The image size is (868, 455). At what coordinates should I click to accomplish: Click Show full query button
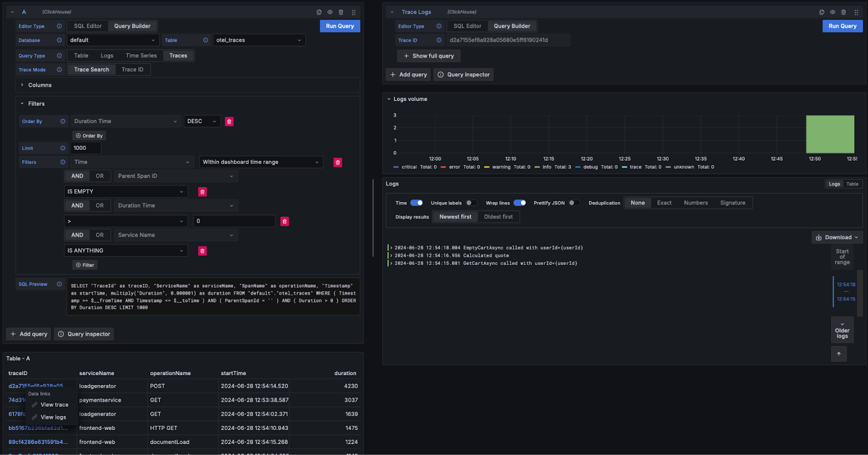point(429,56)
